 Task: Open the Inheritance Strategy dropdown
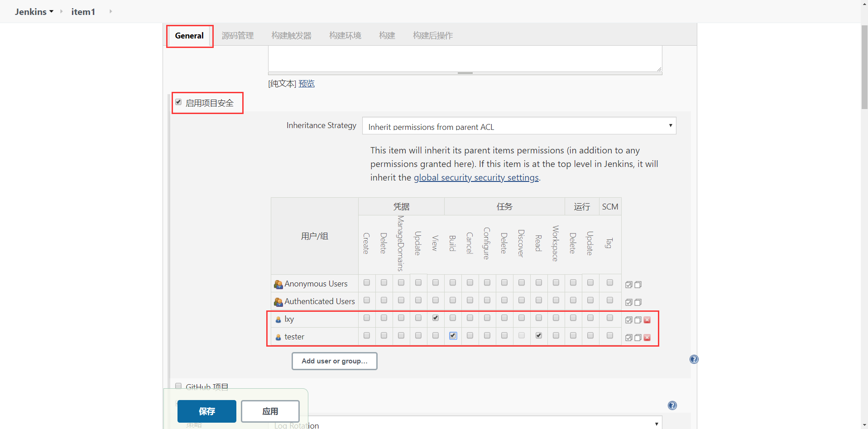tap(519, 126)
